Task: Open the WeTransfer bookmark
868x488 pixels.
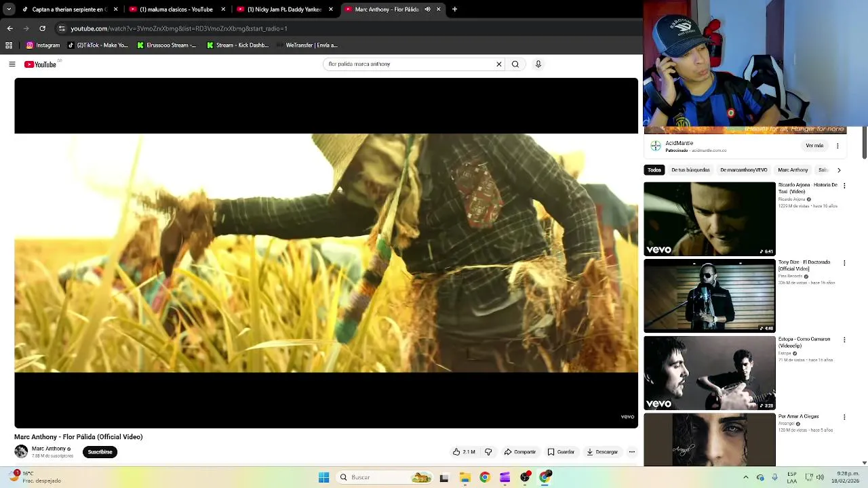Action: [307, 45]
